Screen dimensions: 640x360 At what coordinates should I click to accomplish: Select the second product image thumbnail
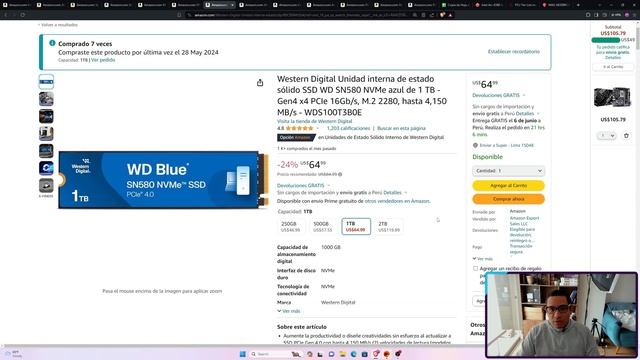coord(46,99)
